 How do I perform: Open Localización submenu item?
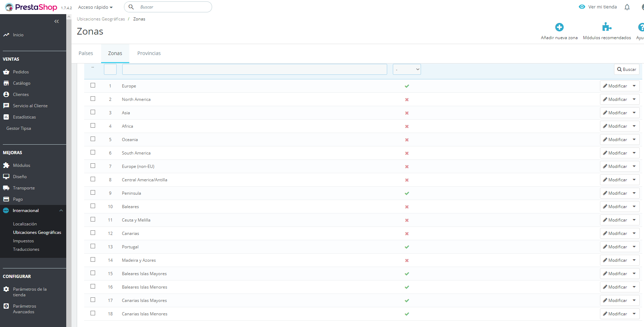25,224
